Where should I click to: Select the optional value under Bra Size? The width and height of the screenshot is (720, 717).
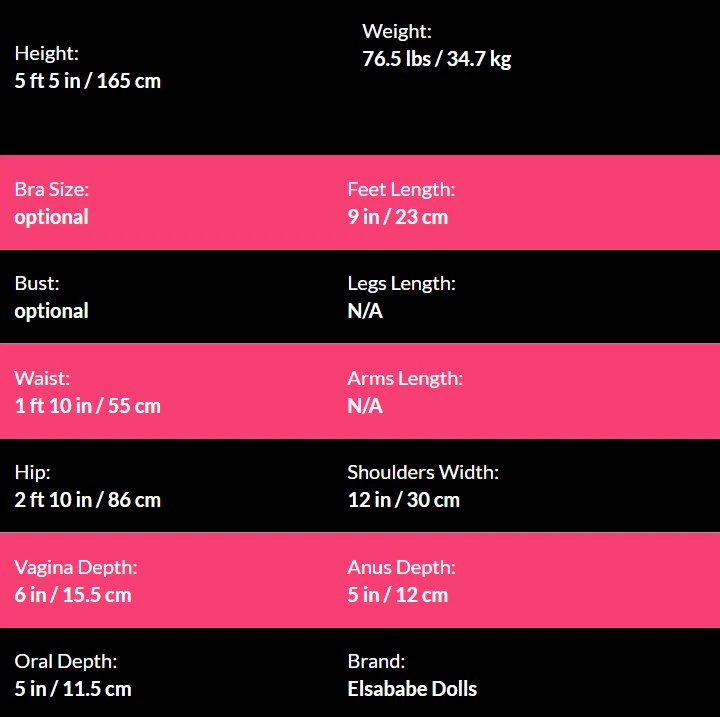[x=52, y=217]
